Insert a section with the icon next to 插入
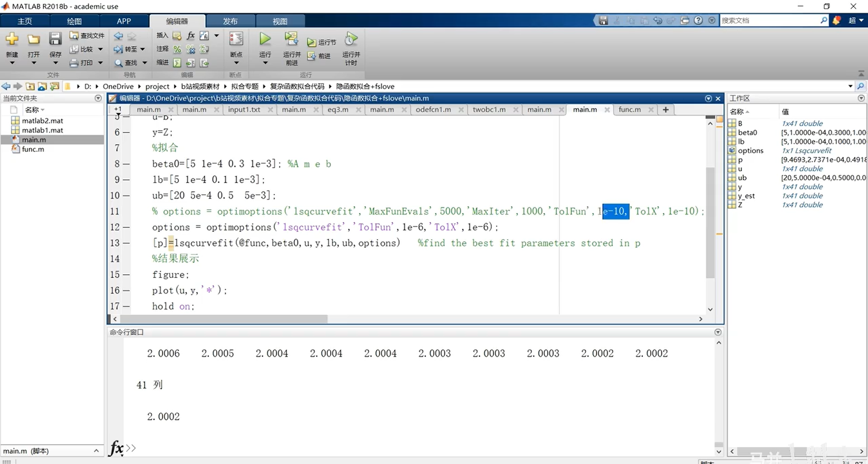 [x=177, y=36]
